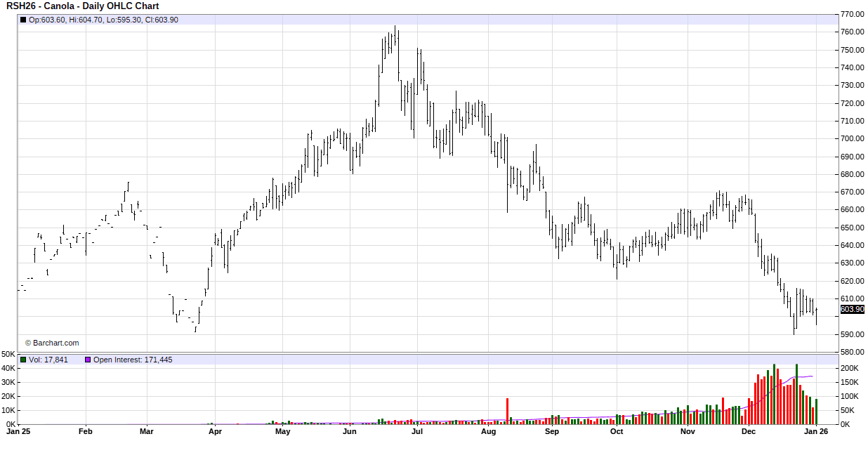Select the tall red volume spike near August
This screenshot has width=868, height=453.
point(508,410)
